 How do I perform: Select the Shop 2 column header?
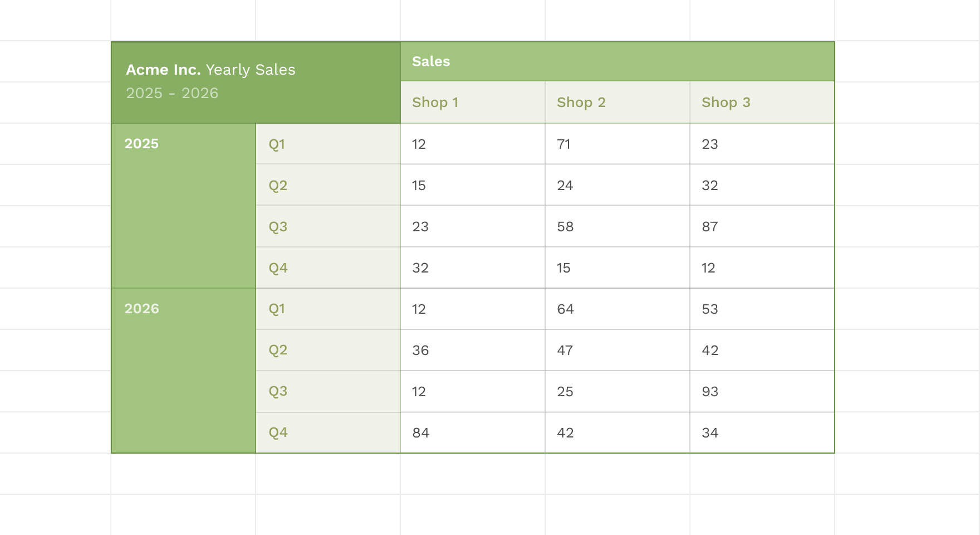tap(618, 103)
